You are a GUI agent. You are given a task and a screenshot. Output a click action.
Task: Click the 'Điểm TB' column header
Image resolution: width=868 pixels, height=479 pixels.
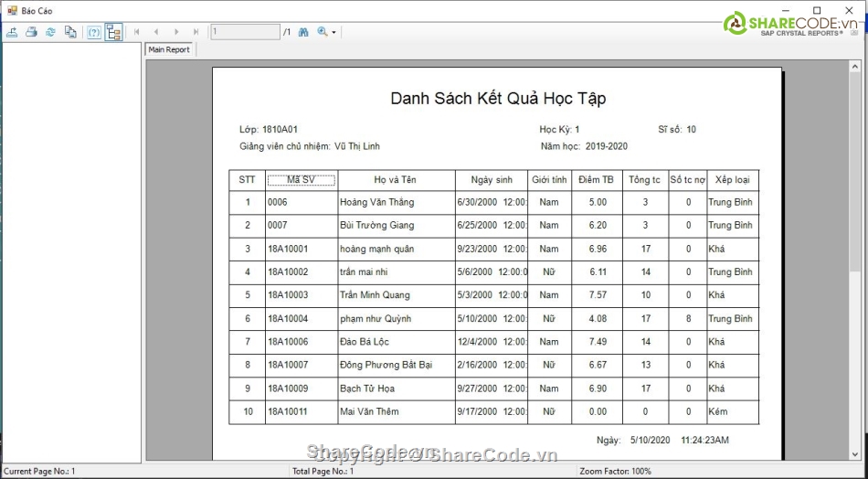tap(596, 180)
